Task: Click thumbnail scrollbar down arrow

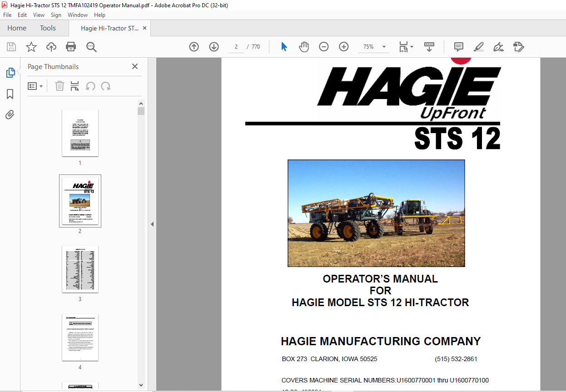Action: point(141,385)
